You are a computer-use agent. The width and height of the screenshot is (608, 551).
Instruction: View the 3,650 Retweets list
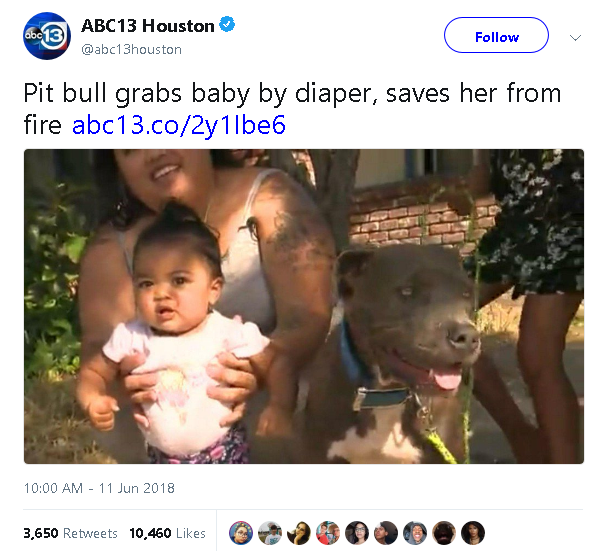pos(70,533)
